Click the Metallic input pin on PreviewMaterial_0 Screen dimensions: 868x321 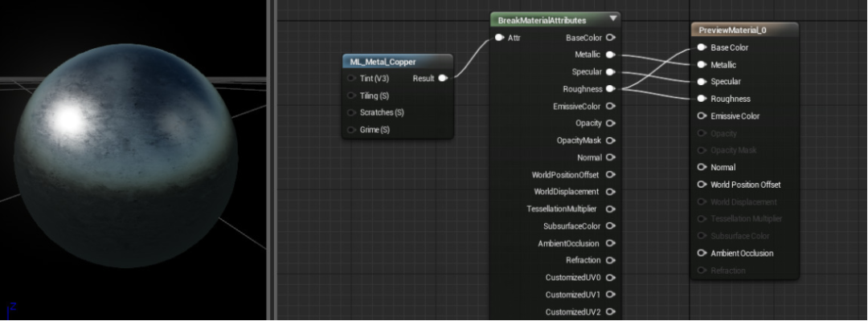[x=702, y=65]
